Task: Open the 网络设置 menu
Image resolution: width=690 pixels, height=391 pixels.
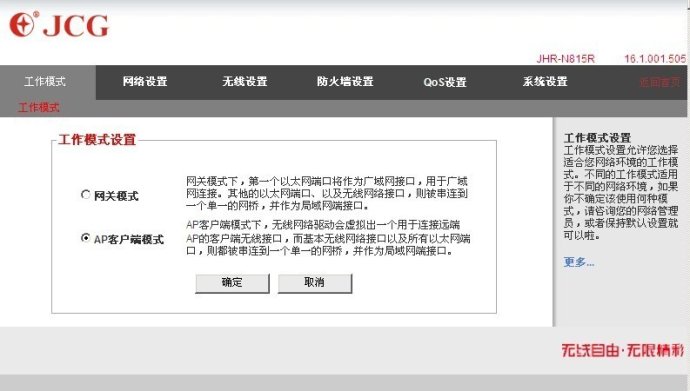Action: coord(145,82)
